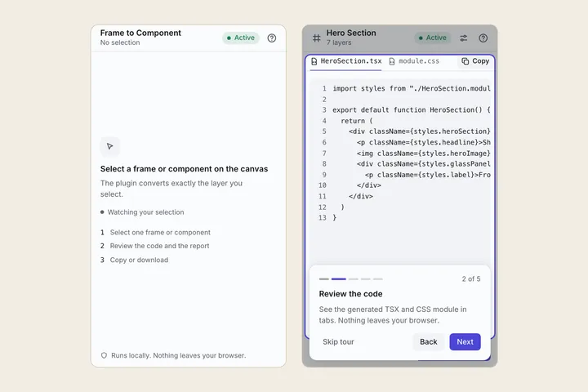The image size is (588, 392).
Task: Open help icon in Frame to Component panel
Action: [x=271, y=38]
